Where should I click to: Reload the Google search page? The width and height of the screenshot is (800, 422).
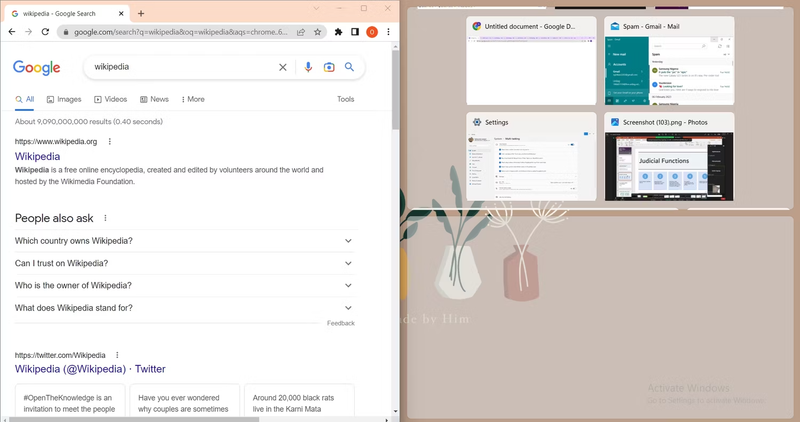point(45,32)
